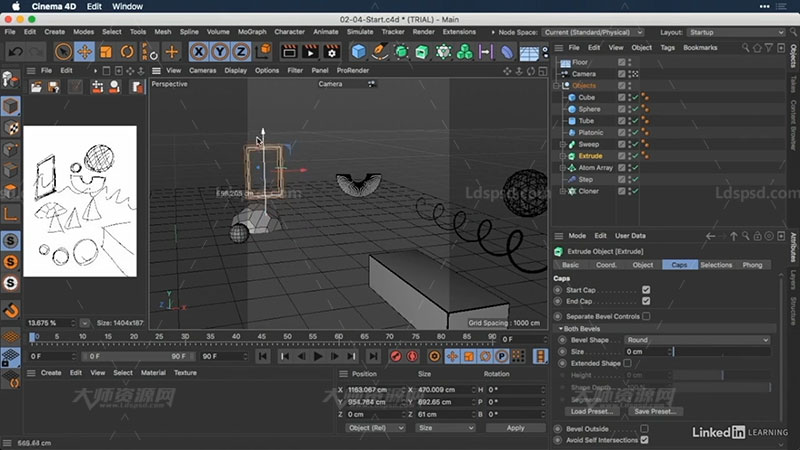Click the bevel Size slider
Image resolution: width=800 pixels, height=450 pixels.
coord(720,352)
